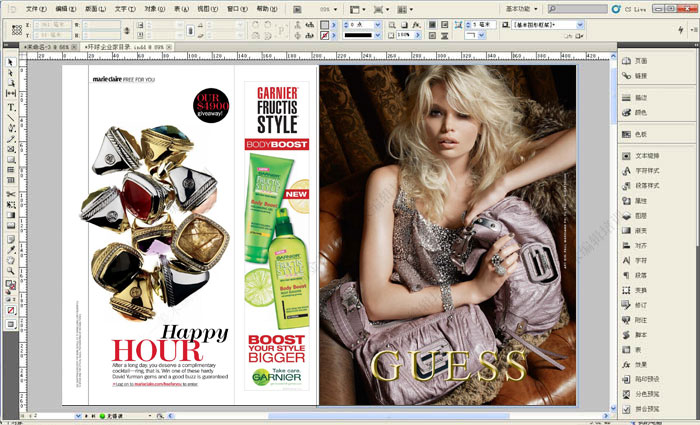Switch to the 未命名-3 document tab
Viewport: 700px width, 425px height.
pyautogui.click(x=48, y=47)
